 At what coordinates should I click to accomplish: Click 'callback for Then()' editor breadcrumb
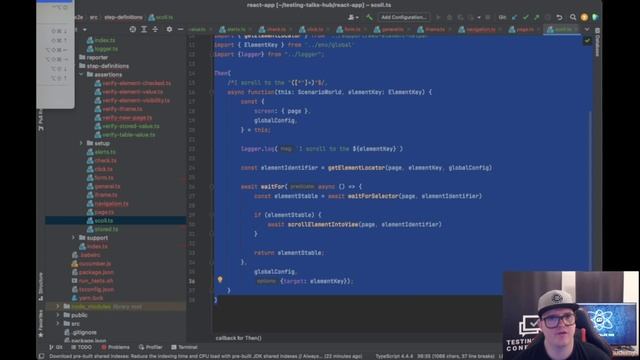pyautogui.click(x=239, y=338)
